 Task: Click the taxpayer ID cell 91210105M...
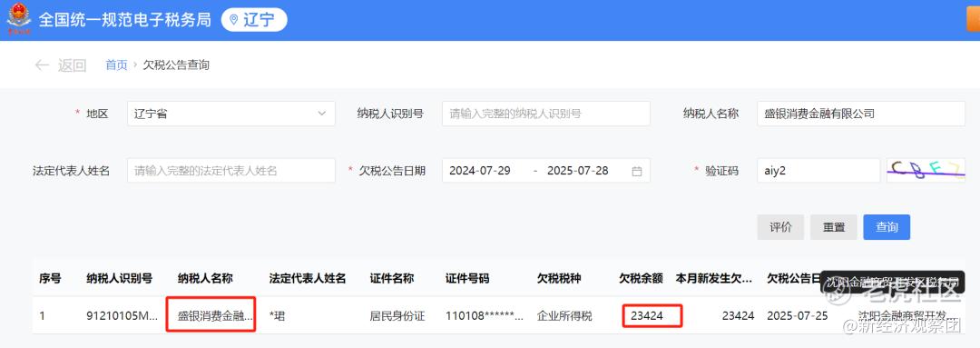pos(122,315)
